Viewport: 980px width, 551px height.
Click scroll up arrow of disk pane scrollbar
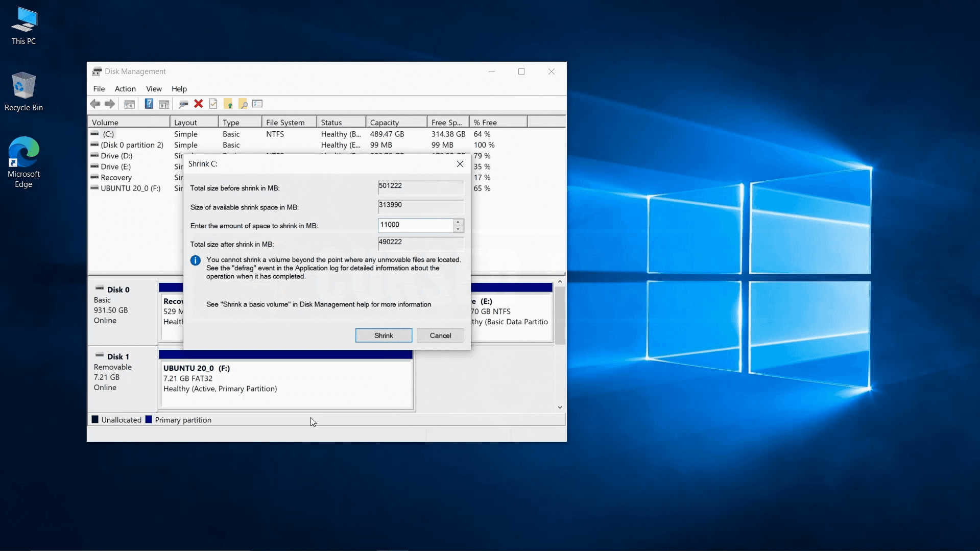[x=560, y=282]
